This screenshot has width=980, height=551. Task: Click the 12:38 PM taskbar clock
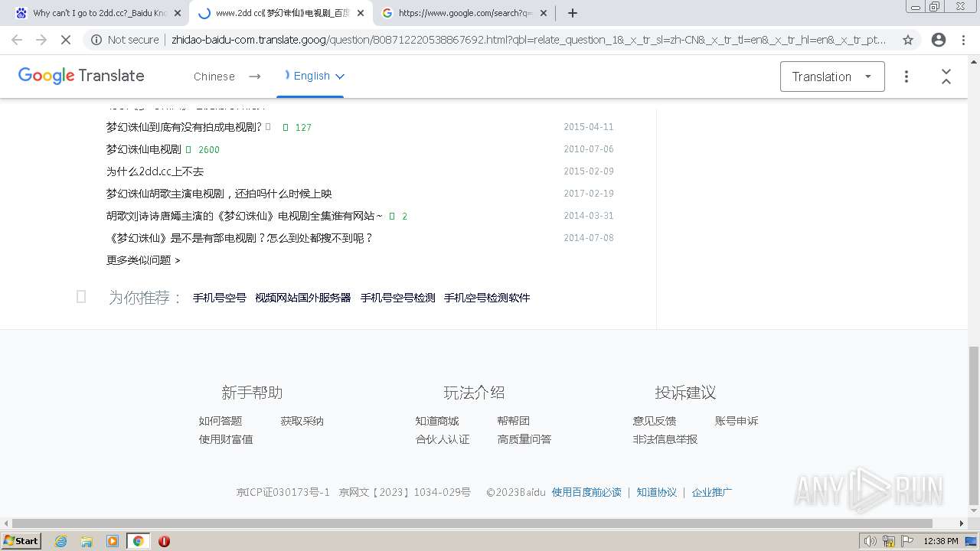click(941, 541)
